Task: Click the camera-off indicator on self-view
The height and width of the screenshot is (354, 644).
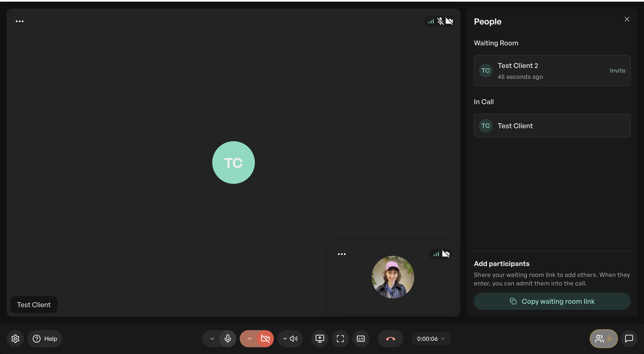Action: pyautogui.click(x=446, y=254)
